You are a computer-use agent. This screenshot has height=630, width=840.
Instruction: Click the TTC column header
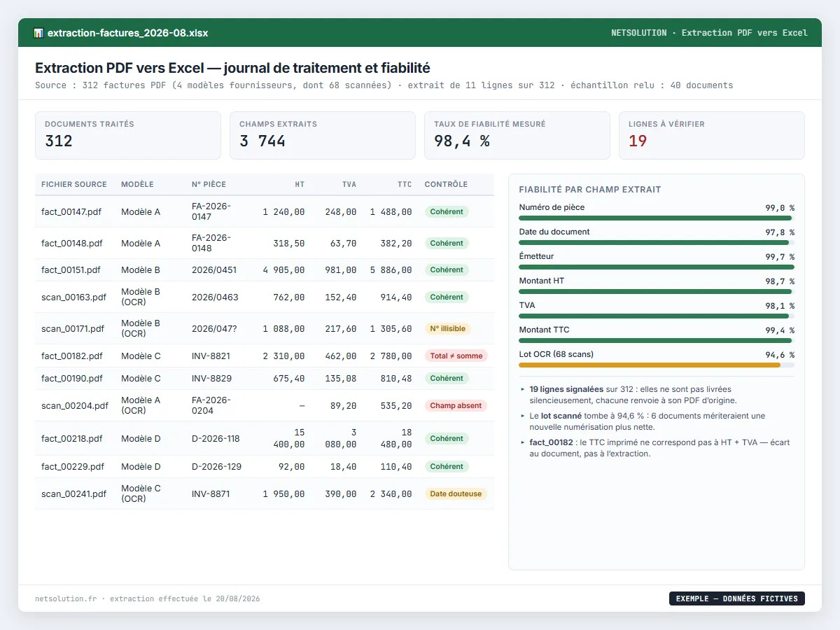point(405,184)
